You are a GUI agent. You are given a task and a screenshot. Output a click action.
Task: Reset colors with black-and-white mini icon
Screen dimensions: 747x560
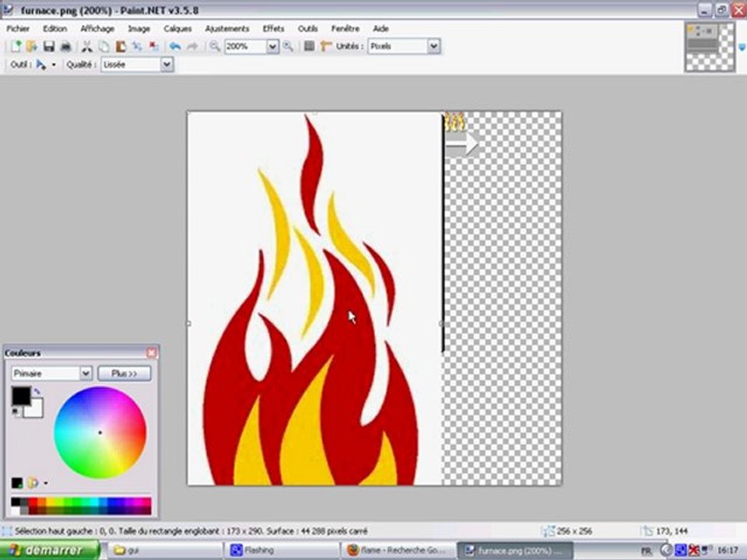16,412
